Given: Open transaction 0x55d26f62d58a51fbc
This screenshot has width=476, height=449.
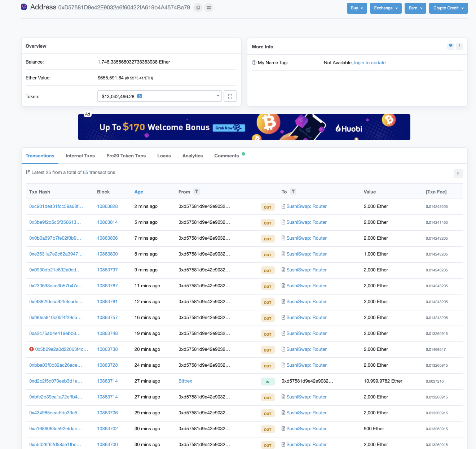Looking at the screenshot, I should pos(55,445).
